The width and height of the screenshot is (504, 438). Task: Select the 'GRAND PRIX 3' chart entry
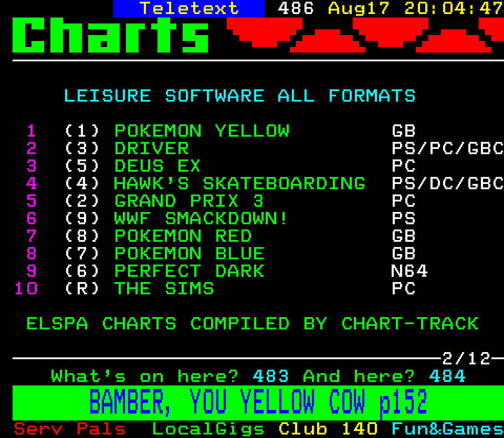[189, 201]
